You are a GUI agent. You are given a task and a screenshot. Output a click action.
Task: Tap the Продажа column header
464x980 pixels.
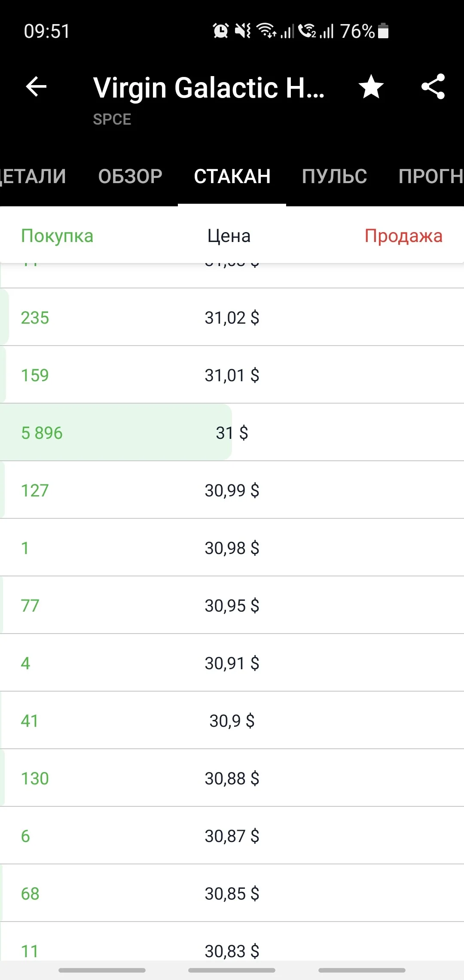(x=403, y=236)
